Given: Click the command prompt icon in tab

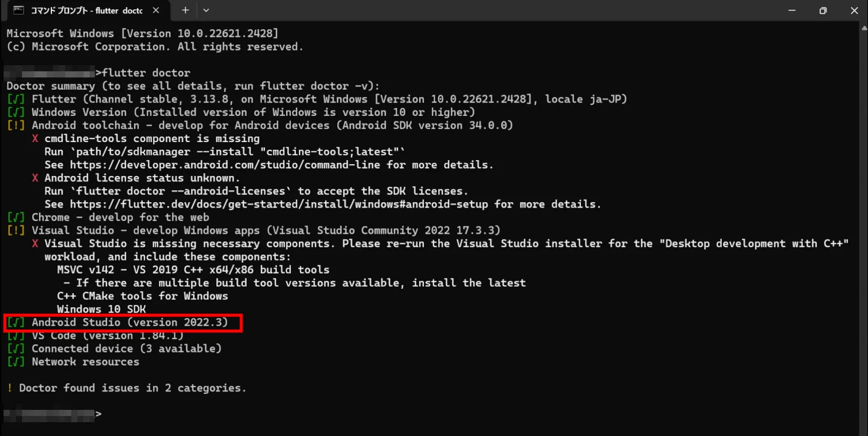Looking at the screenshot, I should 18,10.
